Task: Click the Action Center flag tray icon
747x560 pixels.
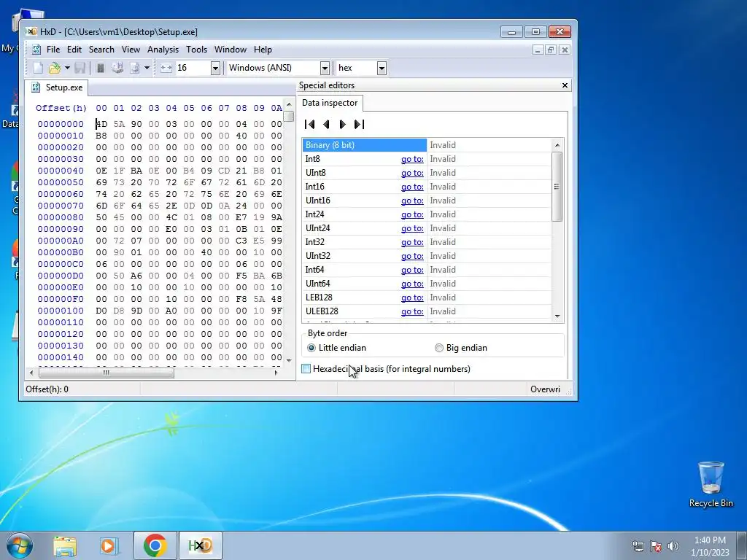Action: [656, 546]
